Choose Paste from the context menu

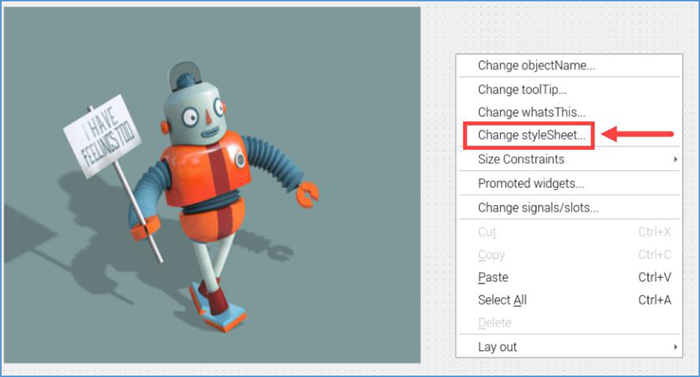569,277
